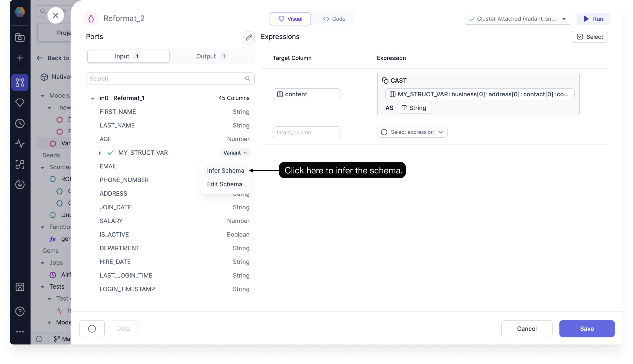Open the package hub store icon

tap(20, 287)
